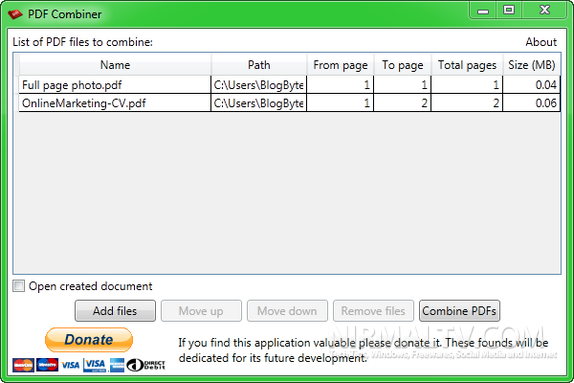Screen dimensions: 574x383
Task: Click the To page column header
Action: coord(402,65)
